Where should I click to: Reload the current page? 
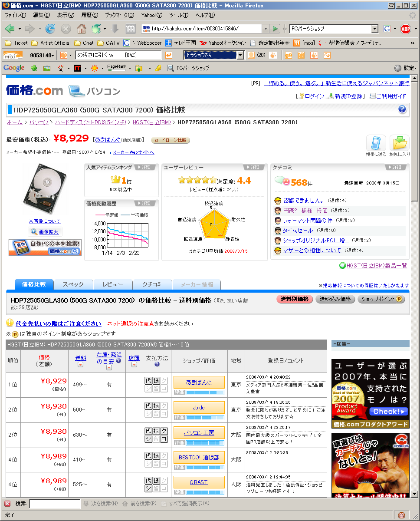pyautogui.click(x=50, y=29)
